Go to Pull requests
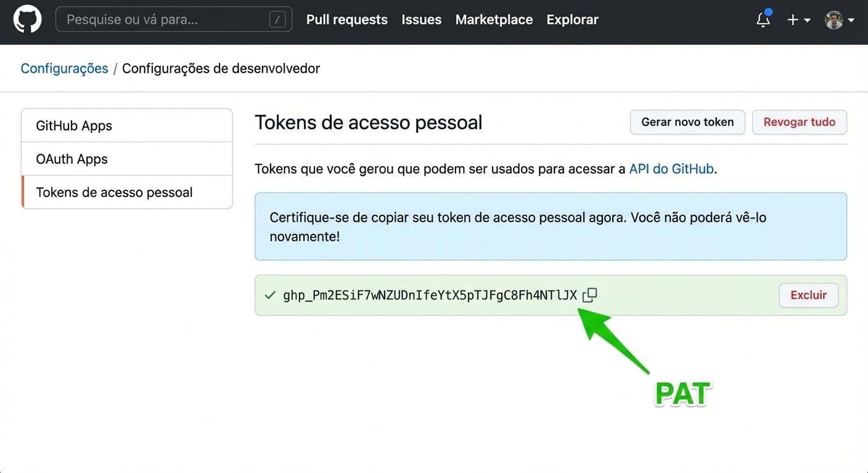868x473 pixels. (347, 20)
